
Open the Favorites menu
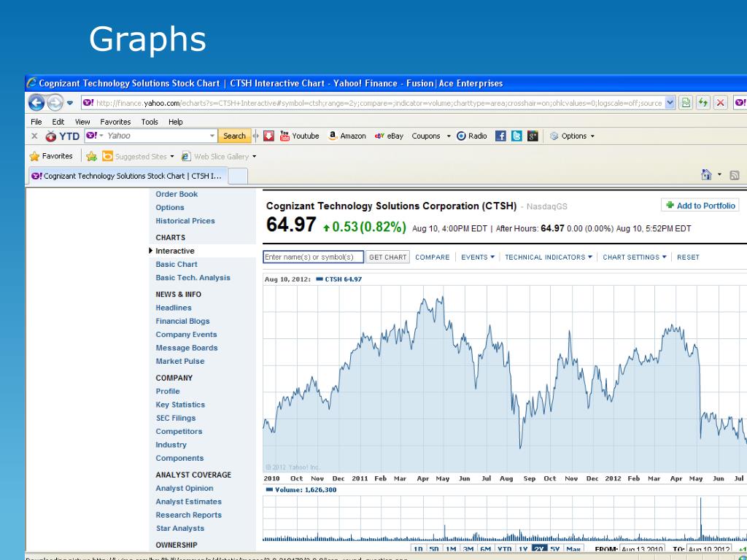tap(115, 122)
